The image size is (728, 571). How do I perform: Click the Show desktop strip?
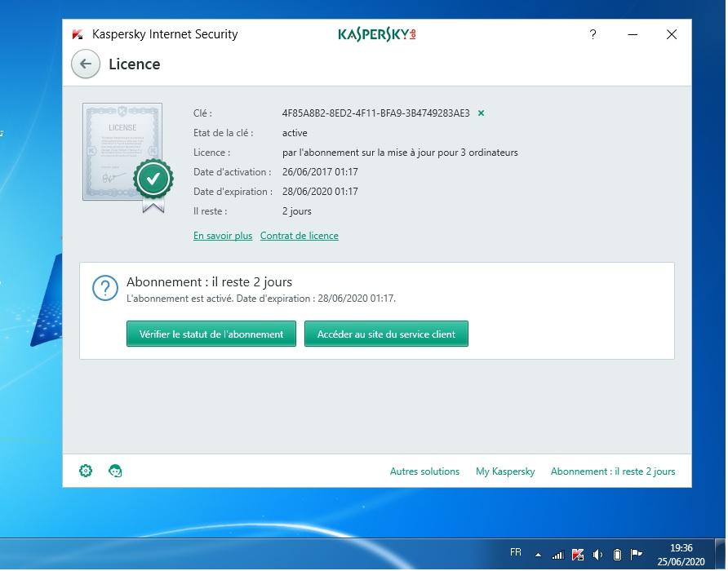[x=721, y=555]
